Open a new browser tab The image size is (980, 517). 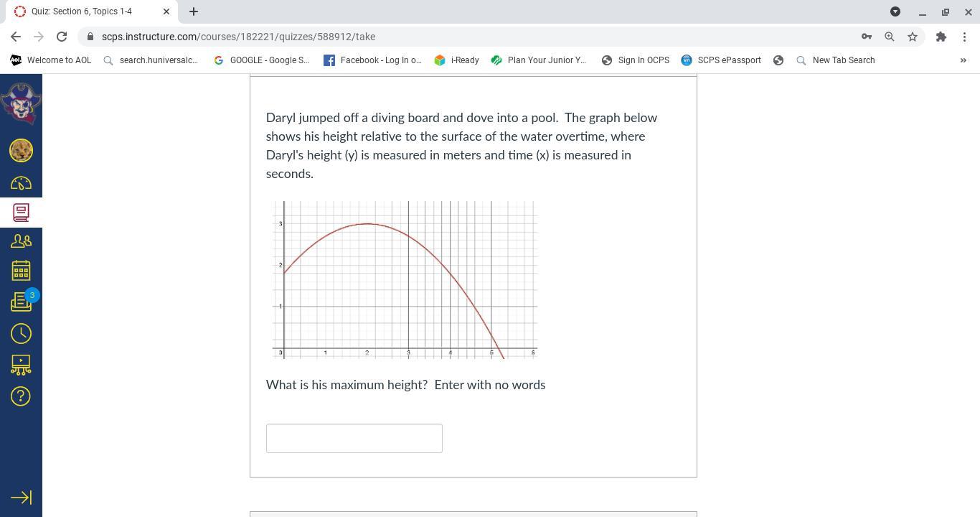coord(194,11)
